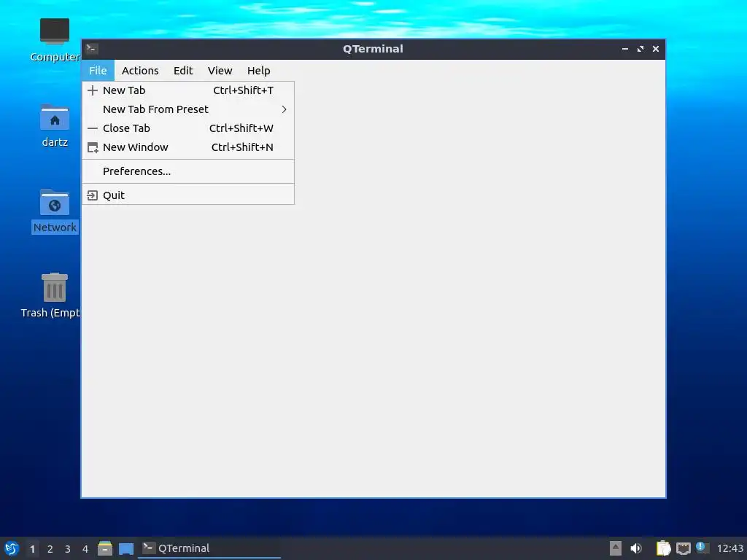Click the update notifier tray icon
Screen dimensions: 747x560
coord(703,548)
